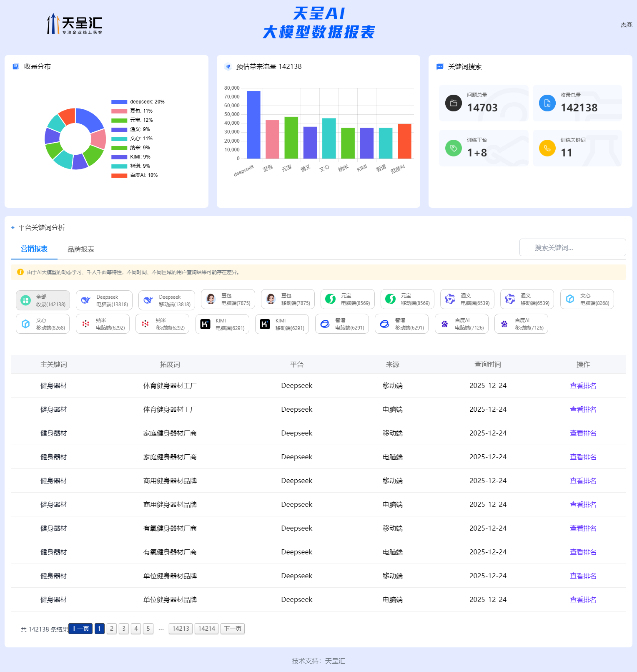
Task: Select the 营销报表 tab
Action: [x=34, y=249]
